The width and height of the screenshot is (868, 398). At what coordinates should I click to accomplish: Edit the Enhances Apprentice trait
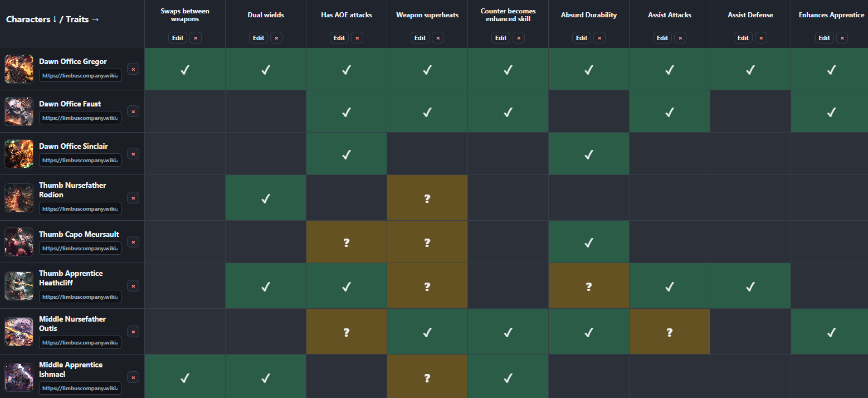tap(824, 38)
